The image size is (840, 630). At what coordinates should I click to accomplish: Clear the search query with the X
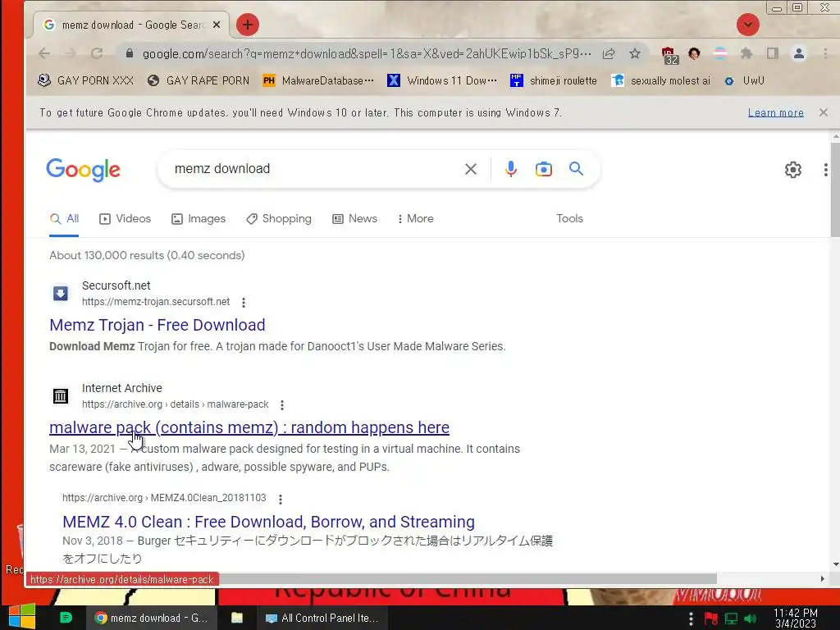click(471, 169)
